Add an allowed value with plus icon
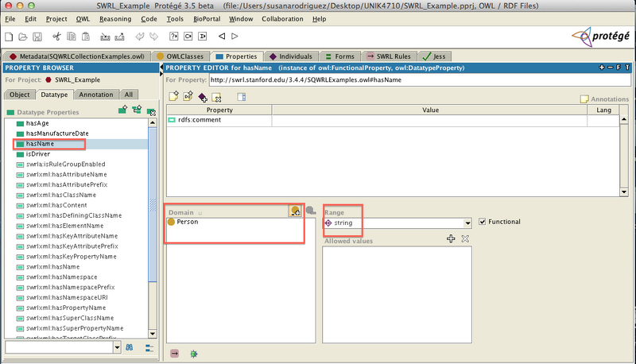The image size is (636, 364). click(x=451, y=238)
